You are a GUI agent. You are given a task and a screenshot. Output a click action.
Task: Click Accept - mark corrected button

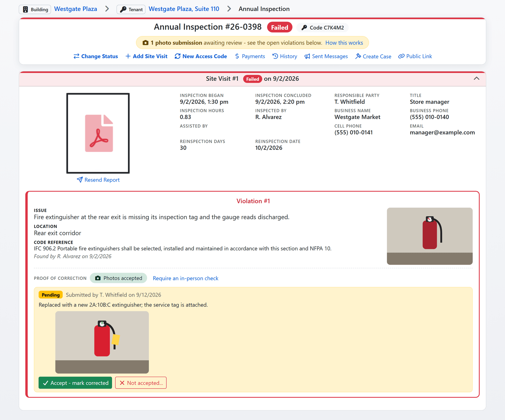75,383
